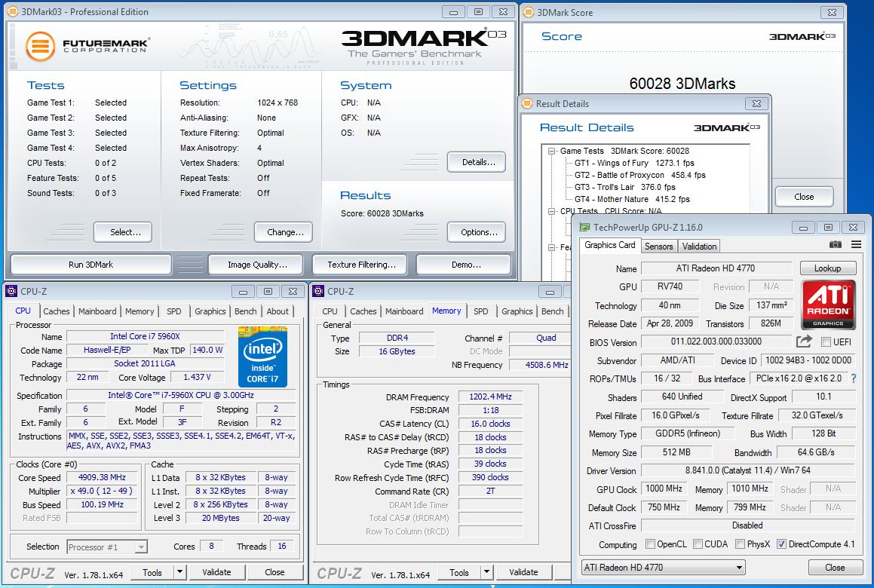
Task: Click the NB Frequency 4508.6 MHz field
Action: [540, 365]
